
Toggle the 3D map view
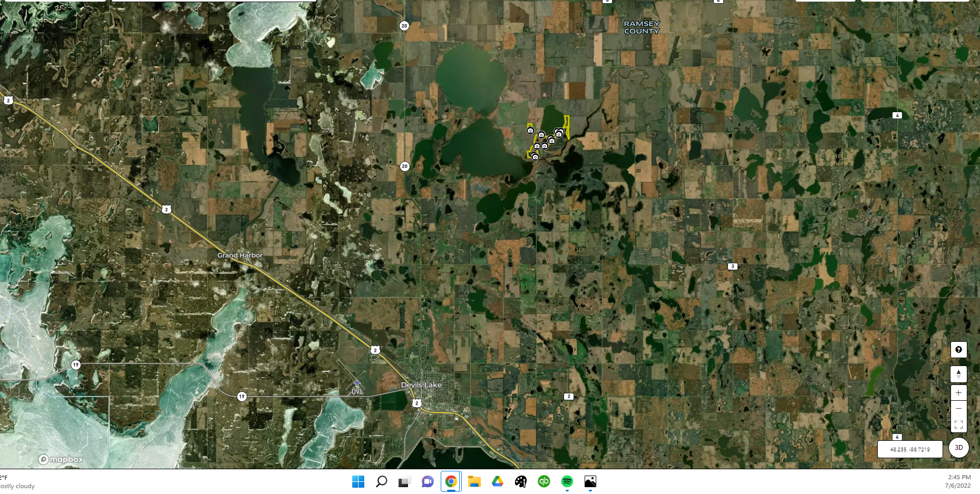[958, 448]
